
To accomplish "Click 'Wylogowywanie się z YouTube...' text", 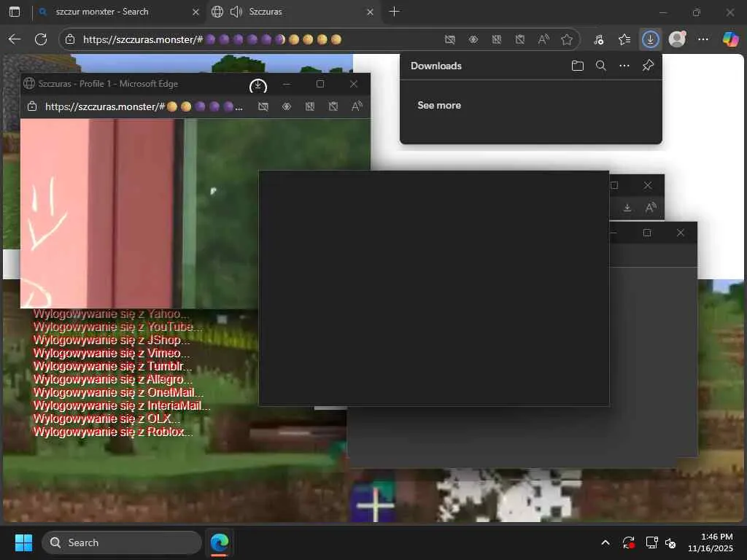I will 117,327.
